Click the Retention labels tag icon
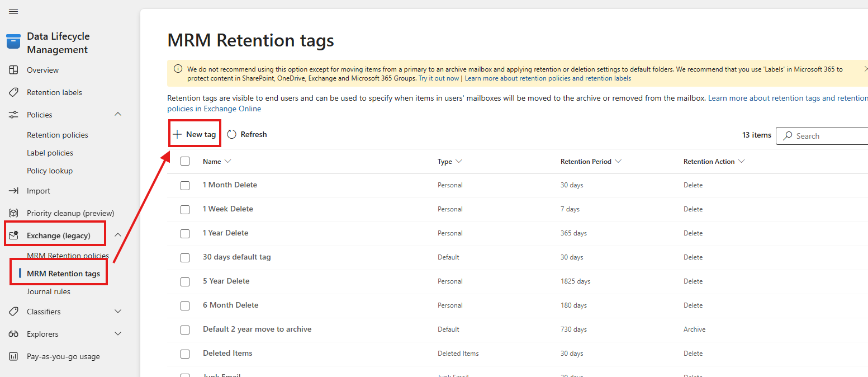This screenshot has width=868, height=377. click(13, 92)
